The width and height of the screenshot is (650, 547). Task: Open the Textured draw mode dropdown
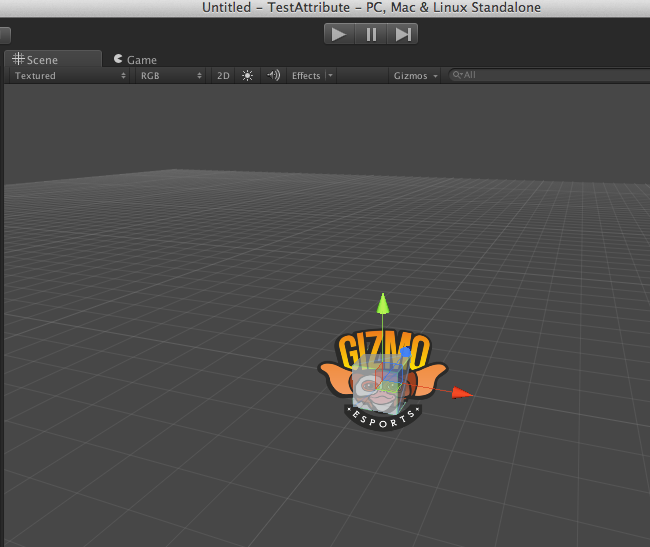[70, 75]
